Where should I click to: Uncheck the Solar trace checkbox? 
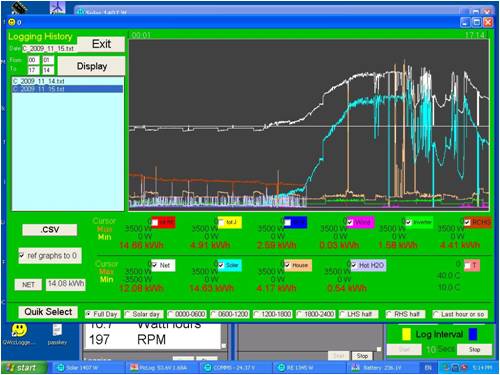(x=221, y=265)
